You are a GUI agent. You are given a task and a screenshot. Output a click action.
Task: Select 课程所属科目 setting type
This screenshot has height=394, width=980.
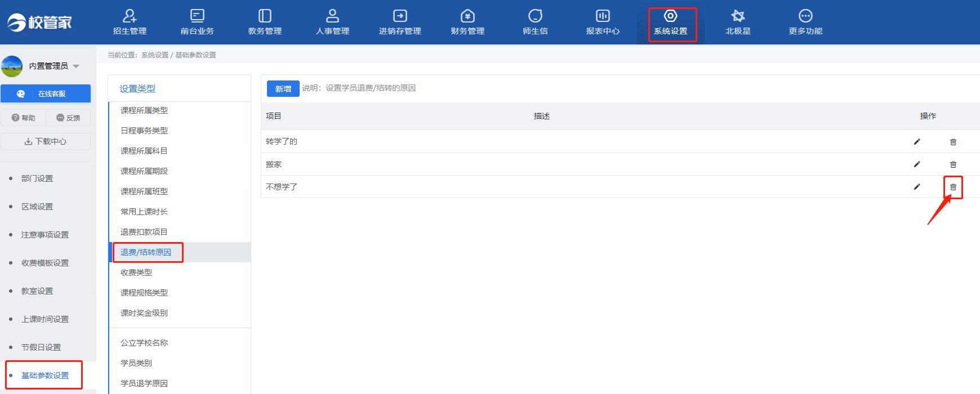pos(144,151)
